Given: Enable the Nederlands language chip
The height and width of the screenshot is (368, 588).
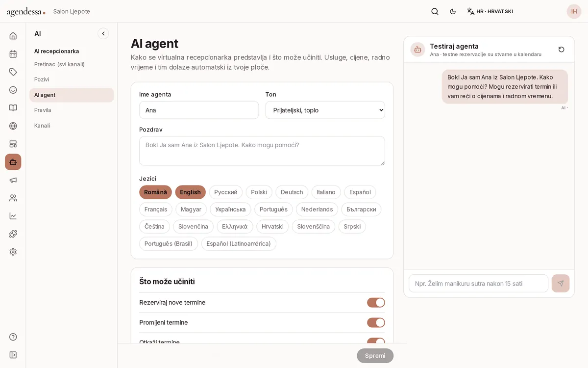Looking at the screenshot, I should pos(317,210).
